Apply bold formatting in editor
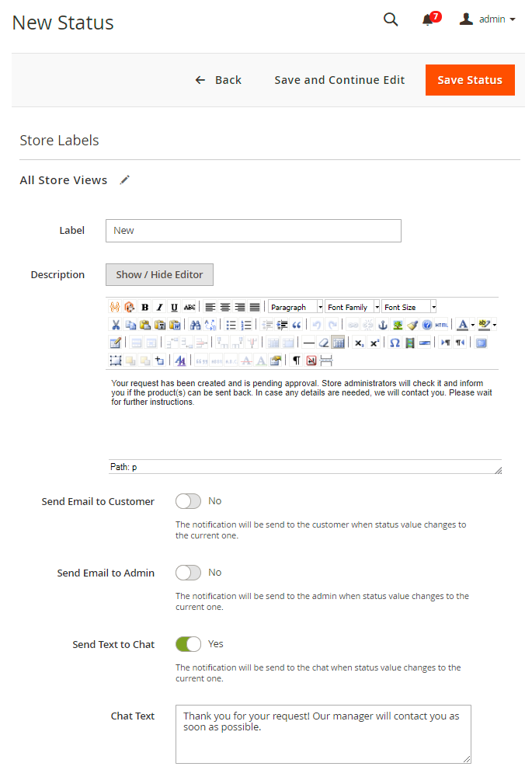 coord(144,307)
